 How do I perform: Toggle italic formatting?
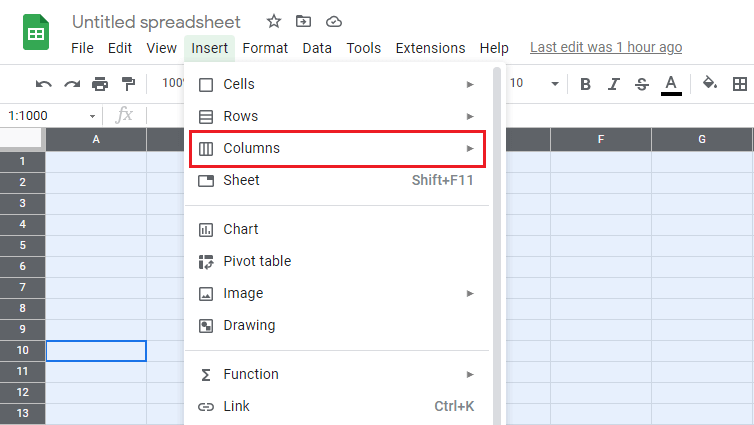pos(613,84)
